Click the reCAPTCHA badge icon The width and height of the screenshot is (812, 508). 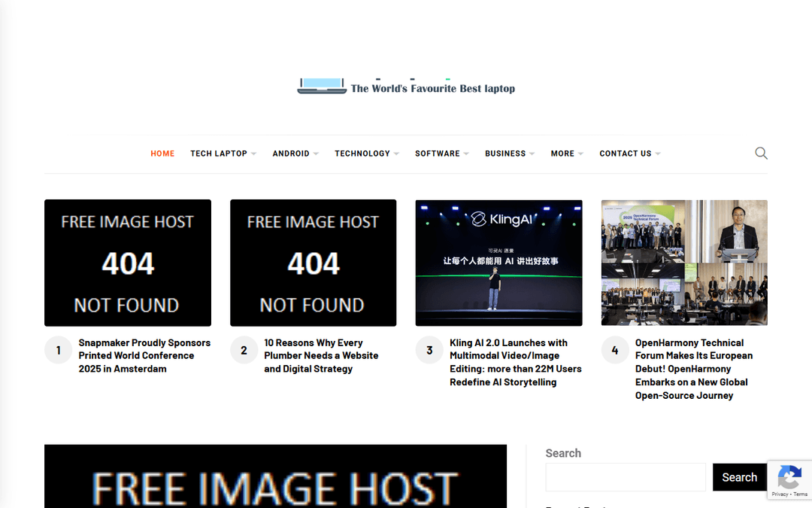pos(789,477)
